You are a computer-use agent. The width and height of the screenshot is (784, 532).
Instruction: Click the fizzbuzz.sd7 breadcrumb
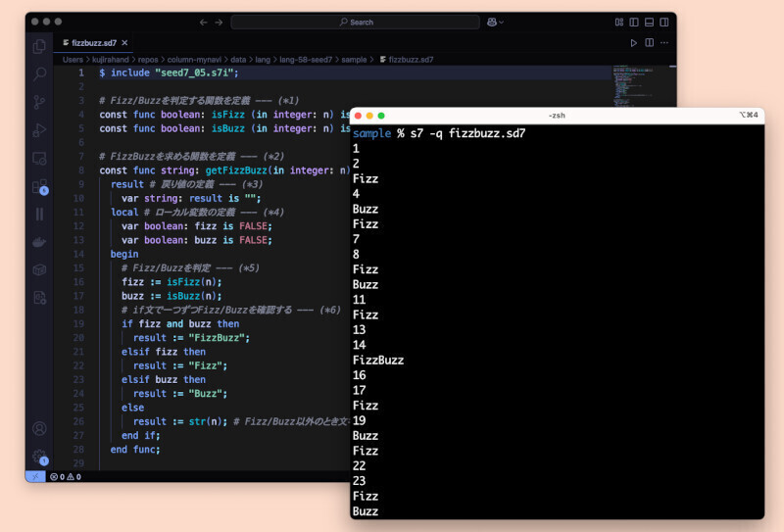point(407,60)
